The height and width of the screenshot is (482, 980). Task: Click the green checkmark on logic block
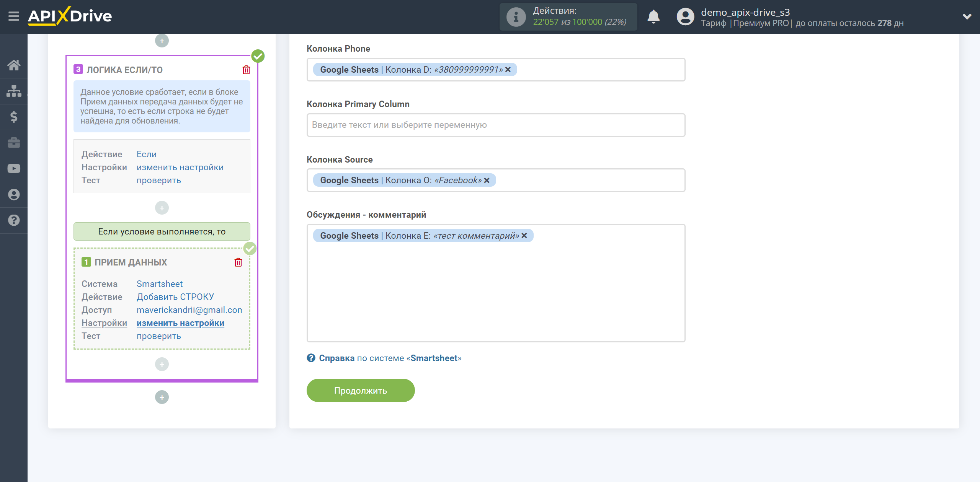click(x=258, y=56)
